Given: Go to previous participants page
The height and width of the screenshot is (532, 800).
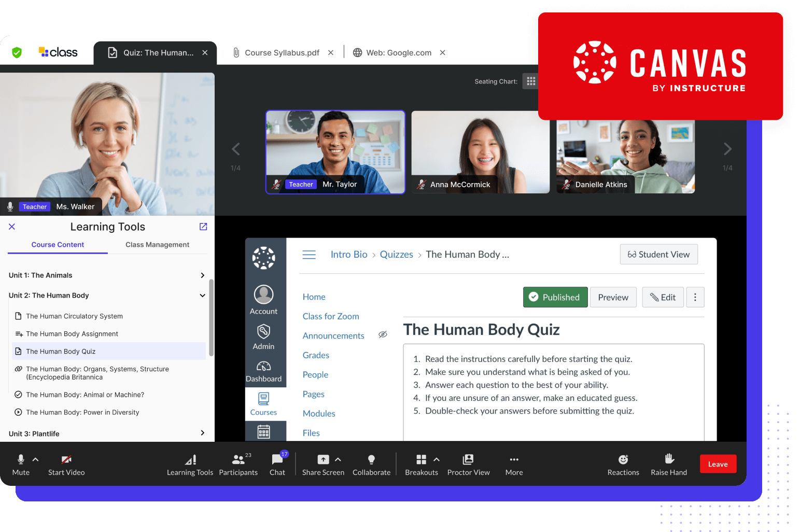Looking at the screenshot, I should (236, 149).
